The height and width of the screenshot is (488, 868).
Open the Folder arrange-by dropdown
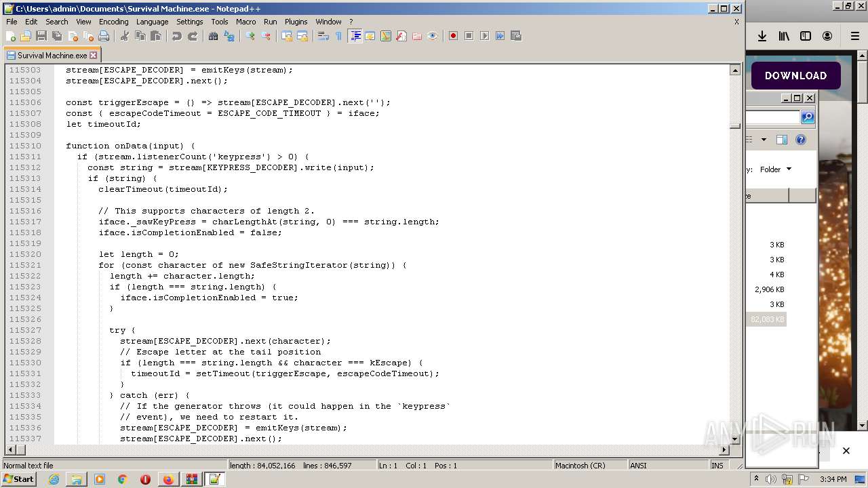[776, 169]
